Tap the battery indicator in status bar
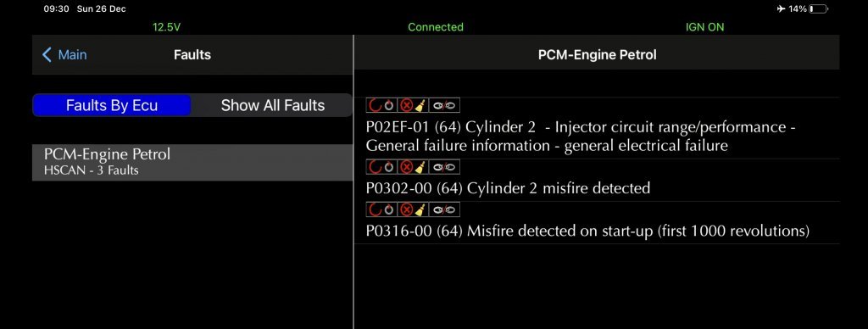The height and width of the screenshot is (329, 868). pyautogui.click(x=818, y=8)
